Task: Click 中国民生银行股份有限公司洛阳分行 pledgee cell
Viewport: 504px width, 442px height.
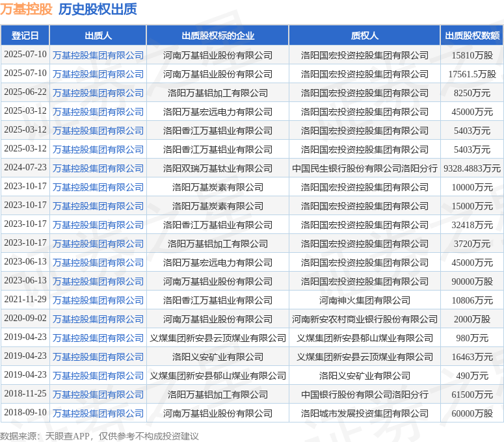Action: [364, 168]
